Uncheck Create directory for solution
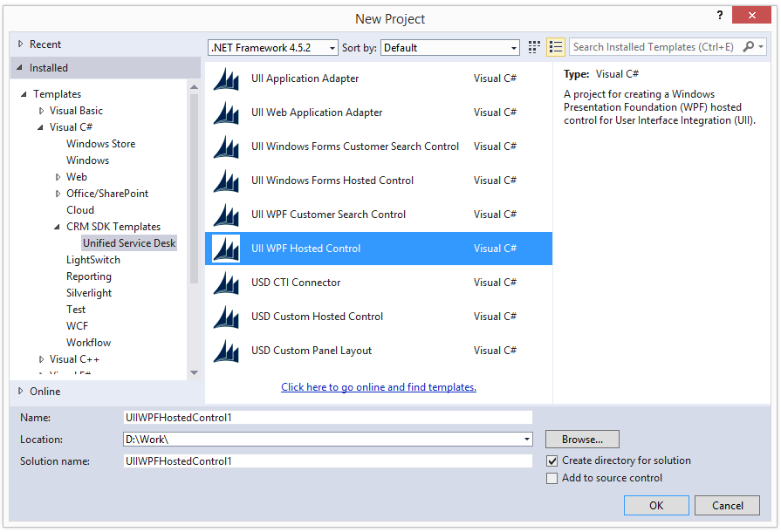Viewport: 781px width, 532px height. pyautogui.click(x=553, y=460)
